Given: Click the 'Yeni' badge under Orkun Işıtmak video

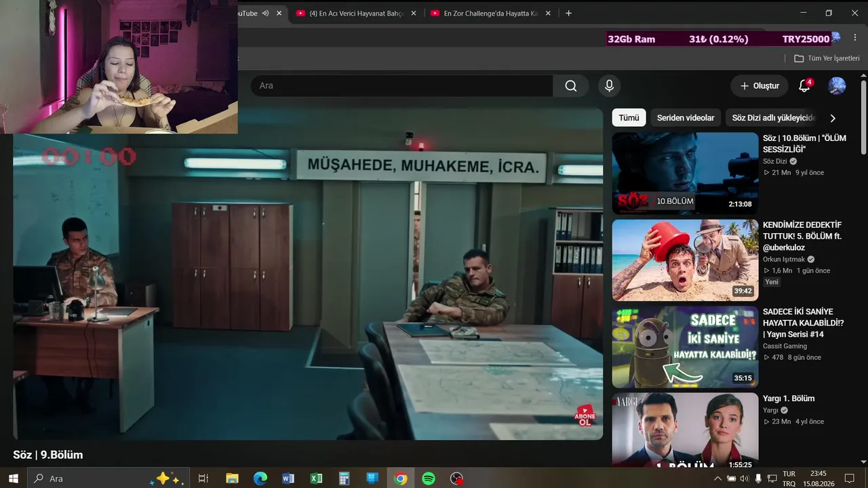Looking at the screenshot, I should [x=772, y=282].
